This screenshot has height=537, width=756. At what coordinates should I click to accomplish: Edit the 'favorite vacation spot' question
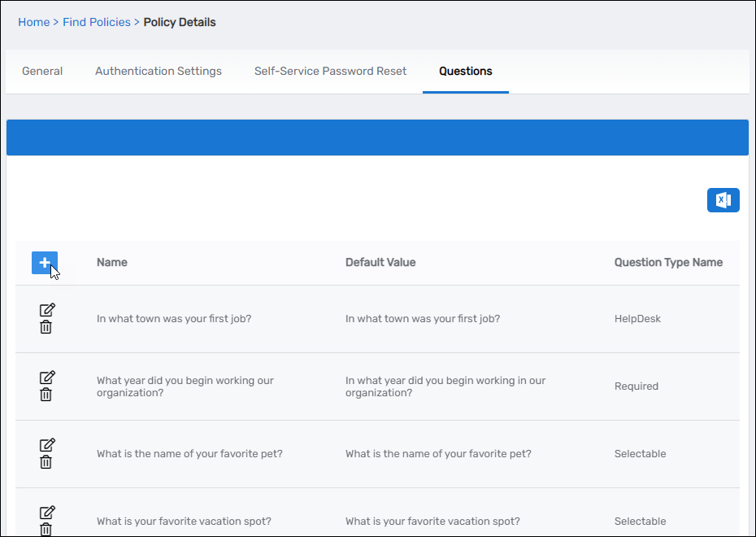(x=47, y=513)
